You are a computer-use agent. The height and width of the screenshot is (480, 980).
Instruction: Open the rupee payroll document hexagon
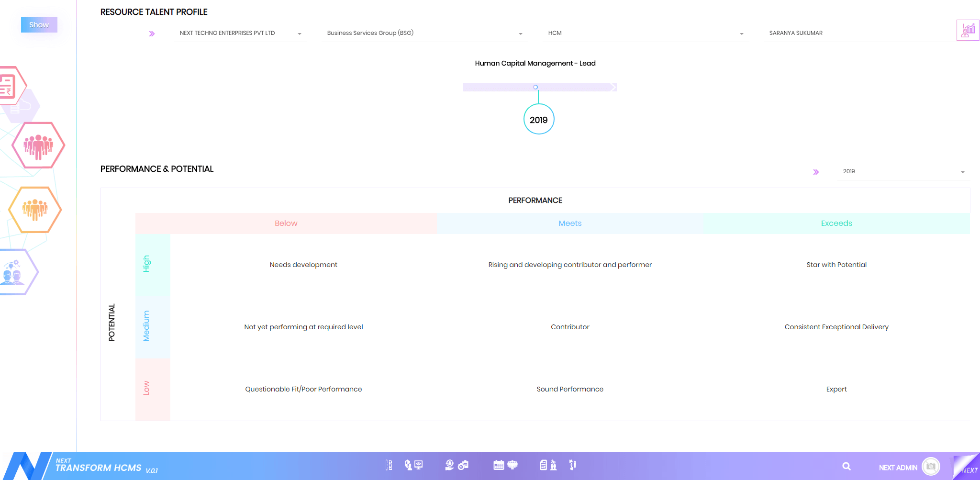click(x=9, y=86)
